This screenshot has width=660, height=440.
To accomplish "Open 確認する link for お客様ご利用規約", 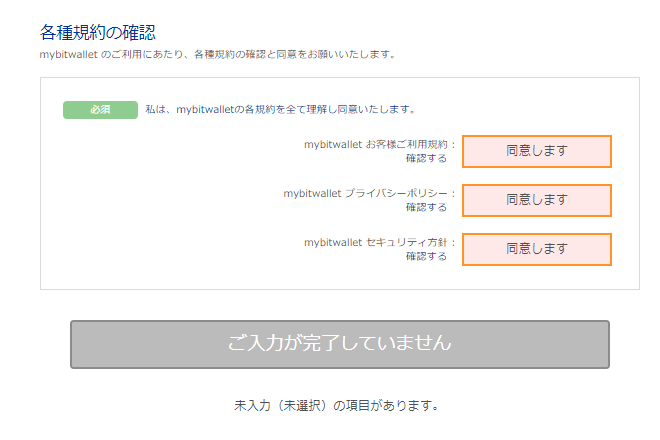I will tap(426, 158).
